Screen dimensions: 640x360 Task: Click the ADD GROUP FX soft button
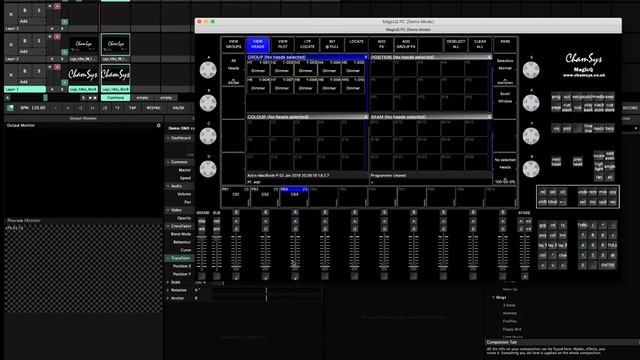click(406, 44)
